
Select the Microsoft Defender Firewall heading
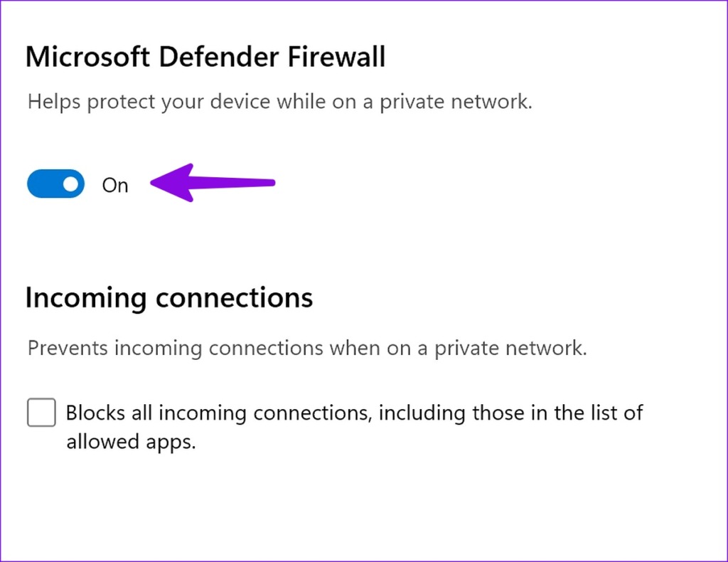click(205, 56)
